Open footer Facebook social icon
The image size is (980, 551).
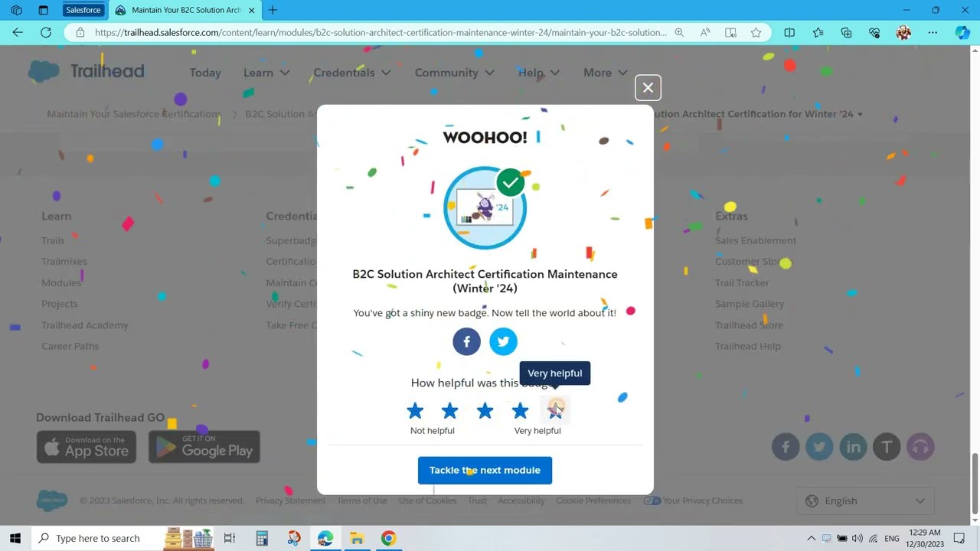786,447
